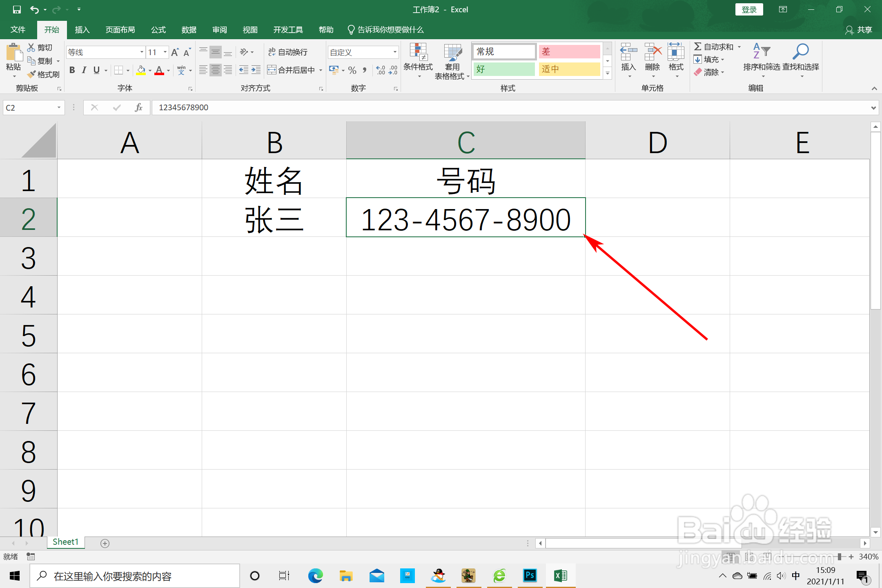Select the yellow 适中 cell style swatch
Image resolution: width=882 pixels, height=588 pixels.
coord(569,69)
